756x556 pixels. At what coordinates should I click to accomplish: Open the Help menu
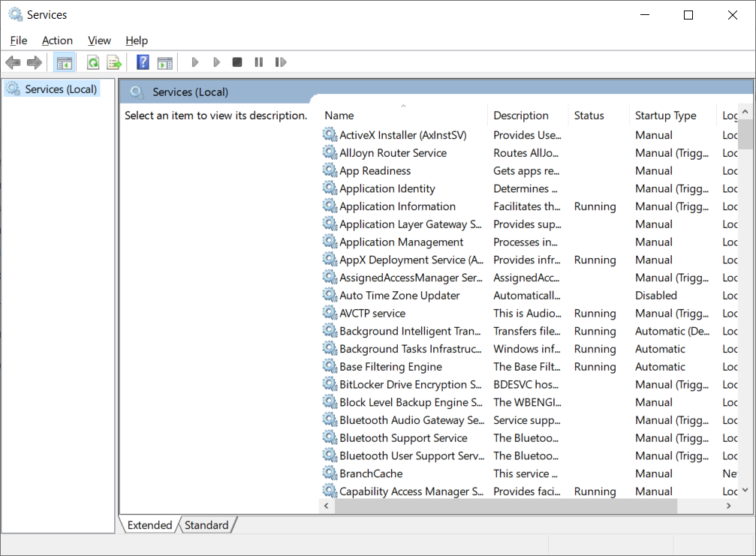tap(137, 41)
